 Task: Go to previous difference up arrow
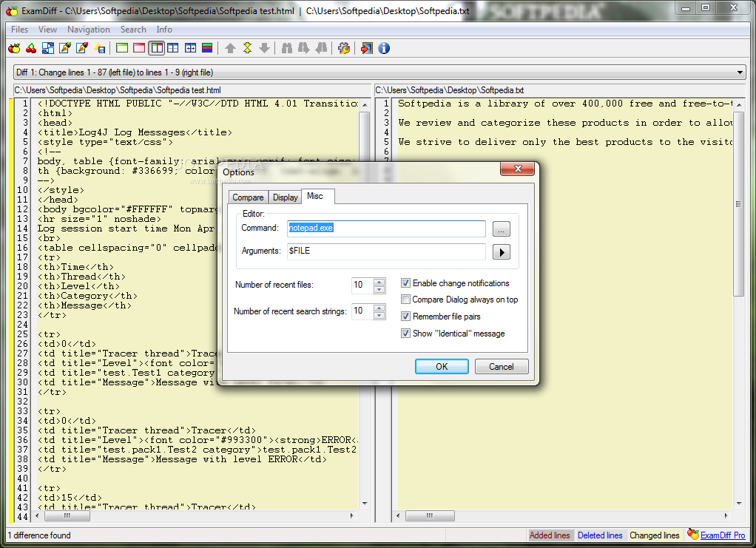[231, 48]
